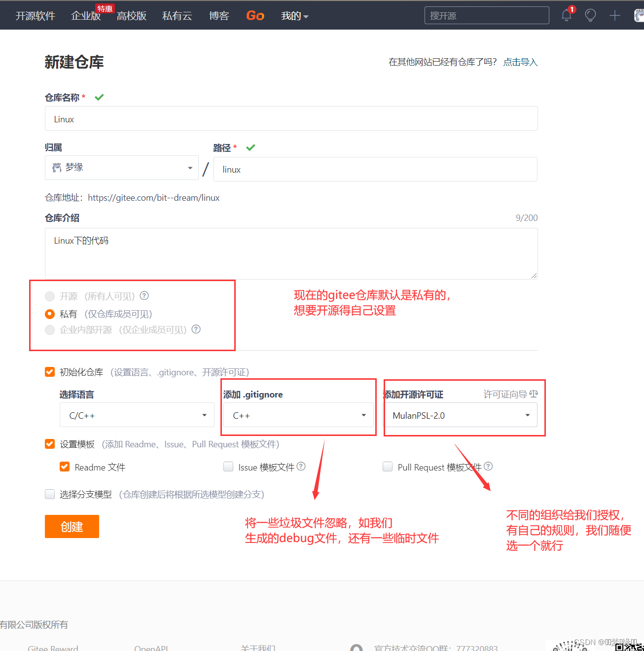Open 私有云 in the top navigation
Viewport: 644px width, 651px height.
point(177,16)
